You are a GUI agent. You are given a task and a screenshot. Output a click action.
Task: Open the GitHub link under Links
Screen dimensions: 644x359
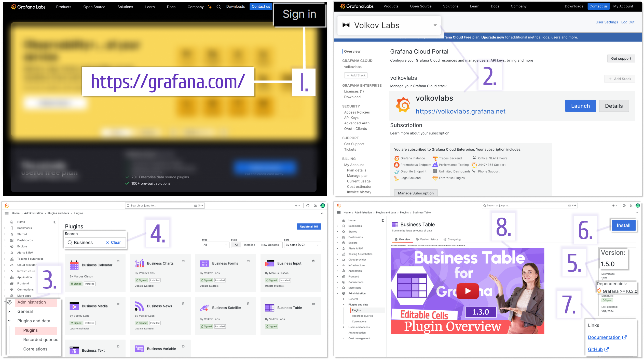(x=598, y=349)
